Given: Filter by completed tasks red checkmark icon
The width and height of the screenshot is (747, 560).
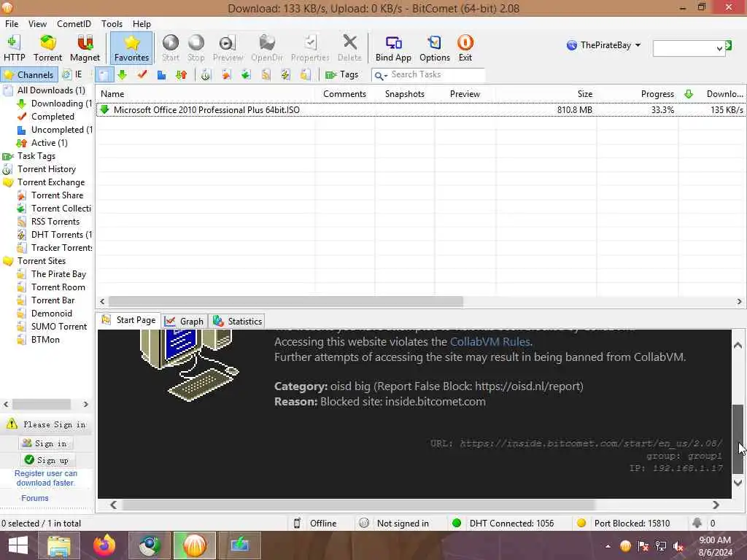Looking at the screenshot, I should 142,75.
